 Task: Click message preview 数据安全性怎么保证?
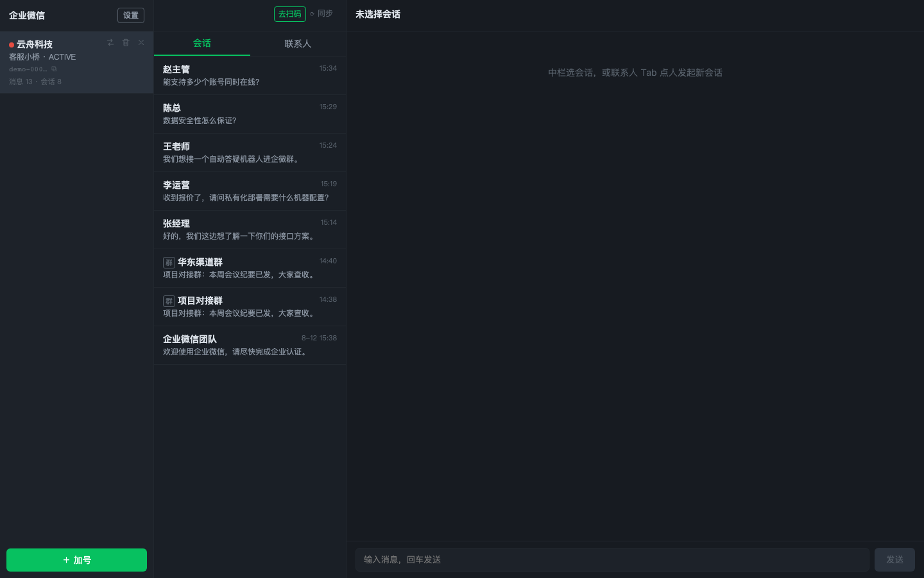point(200,121)
